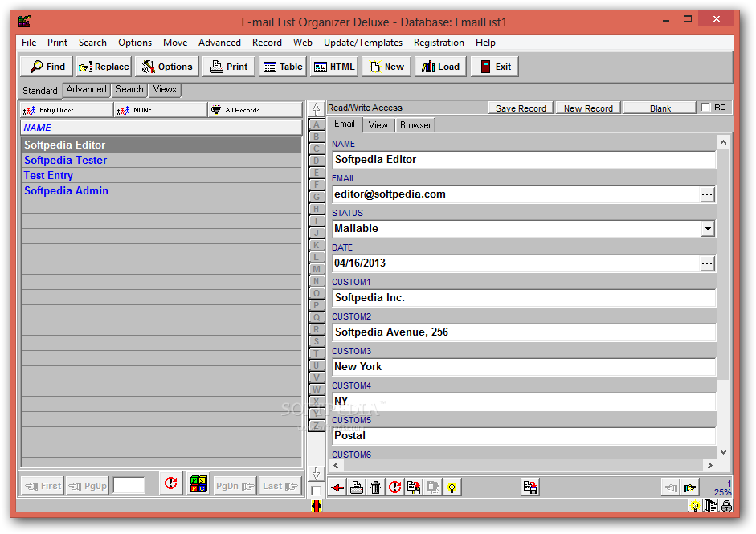Click the down arrow below alphabet index
The image size is (756, 534).
316,474
